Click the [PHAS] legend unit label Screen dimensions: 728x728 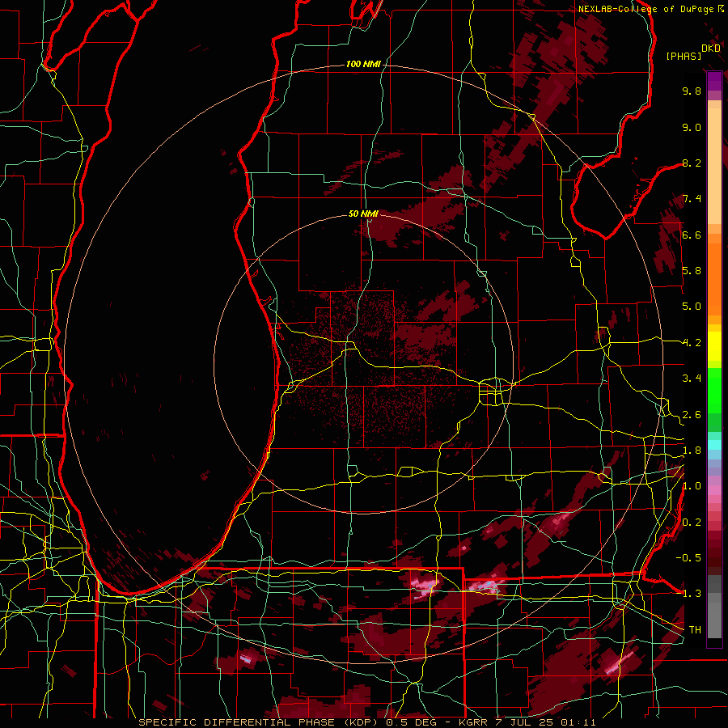click(x=684, y=56)
